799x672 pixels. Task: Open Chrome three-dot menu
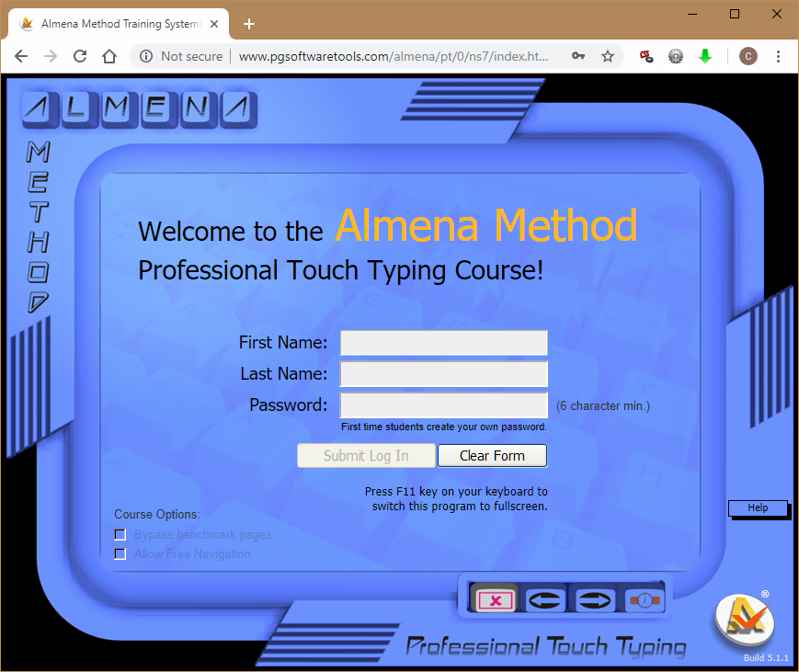778,56
